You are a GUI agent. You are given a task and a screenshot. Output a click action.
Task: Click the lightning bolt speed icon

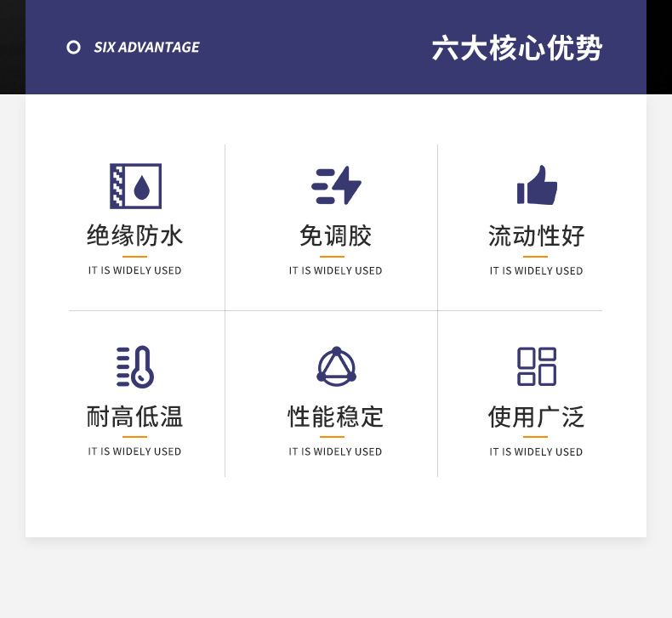[x=336, y=185]
